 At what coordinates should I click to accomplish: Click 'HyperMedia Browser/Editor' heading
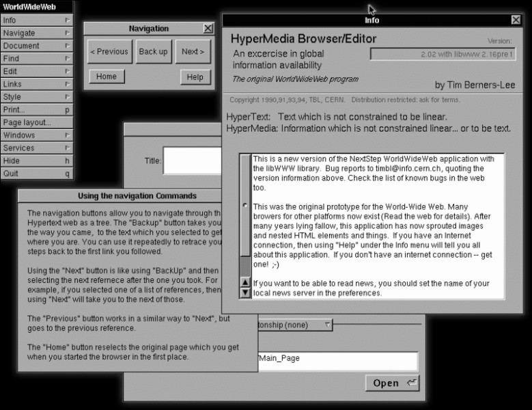click(303, 39)
